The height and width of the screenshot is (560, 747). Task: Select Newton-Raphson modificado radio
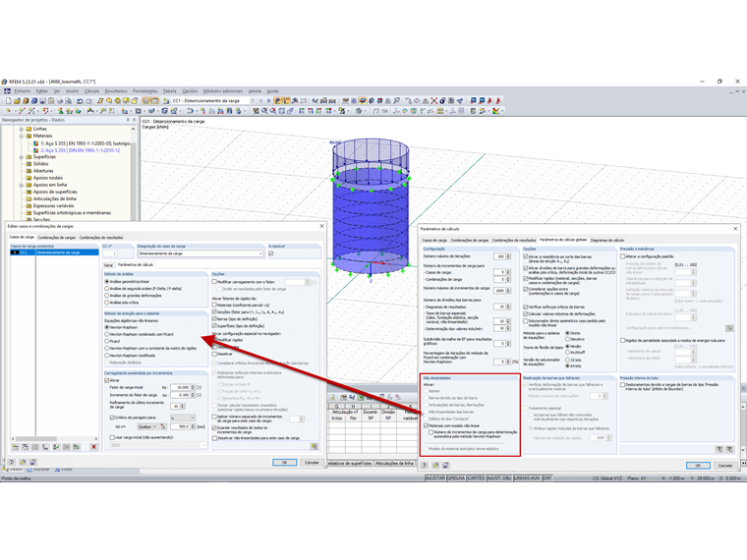point(107,356)
